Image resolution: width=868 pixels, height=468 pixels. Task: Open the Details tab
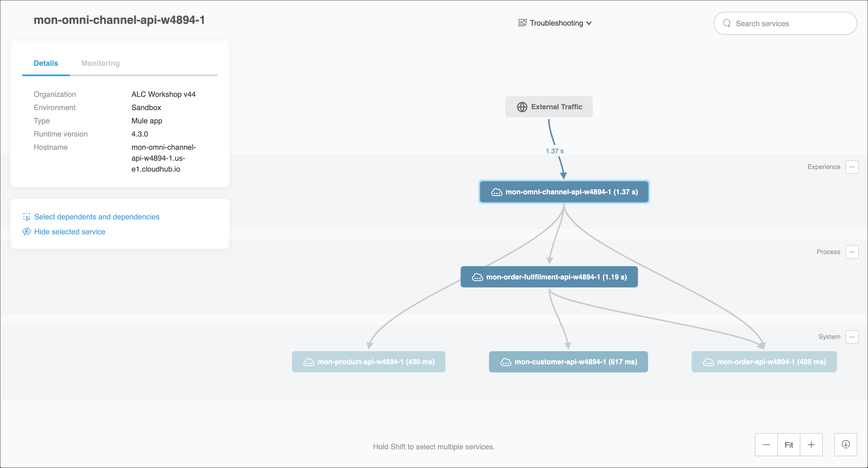(46, 63)
